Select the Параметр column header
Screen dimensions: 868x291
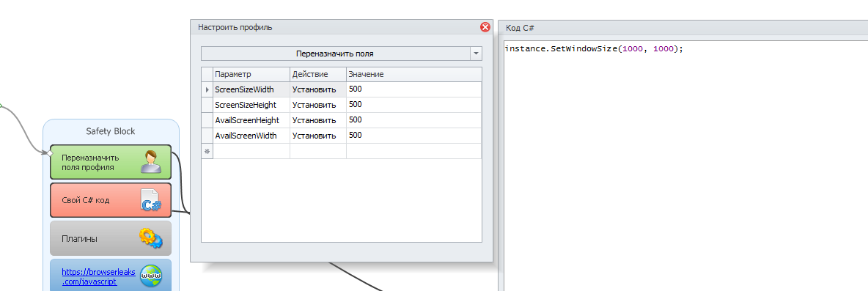click(251, 74)
